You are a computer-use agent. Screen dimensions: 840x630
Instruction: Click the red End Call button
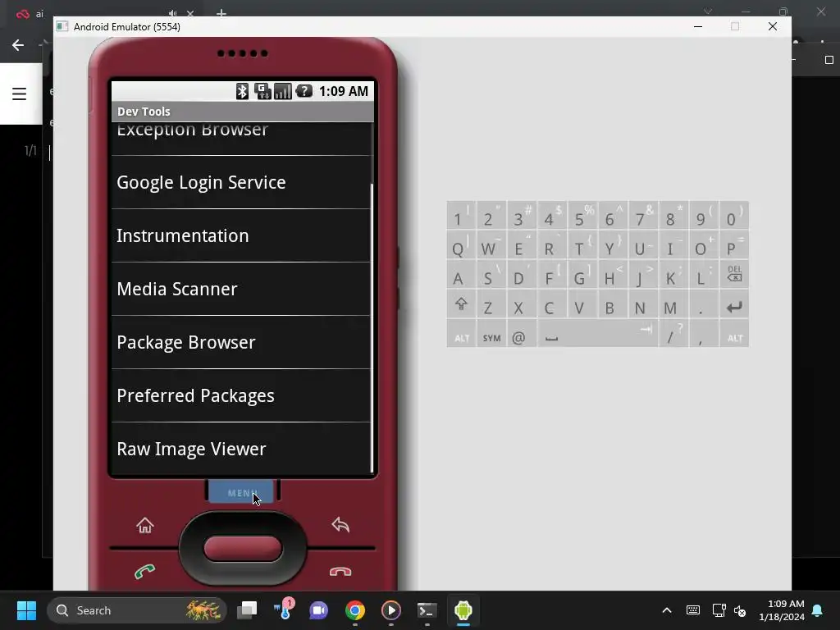tap(340, 572)
